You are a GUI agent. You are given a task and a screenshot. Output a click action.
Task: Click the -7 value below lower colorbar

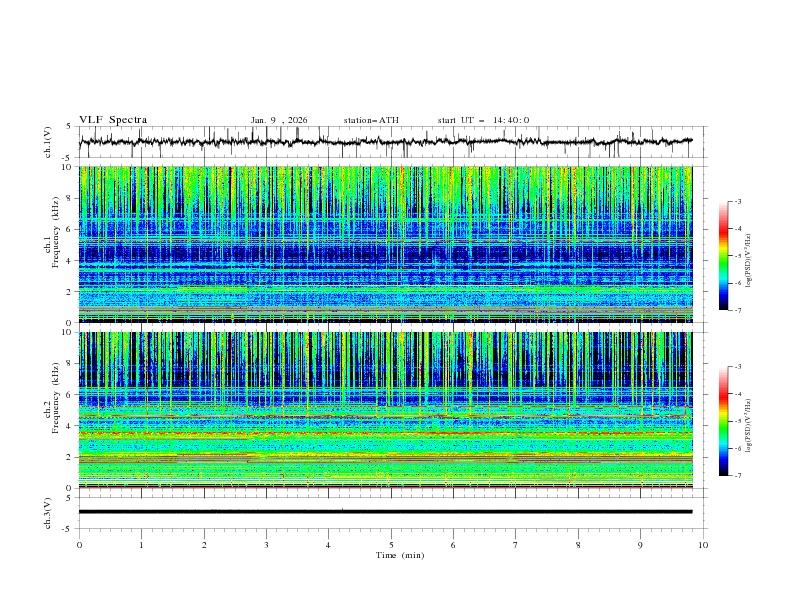pos(738,476)
